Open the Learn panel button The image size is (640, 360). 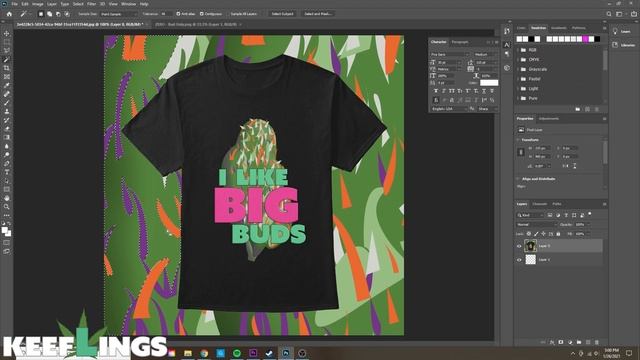622,31
